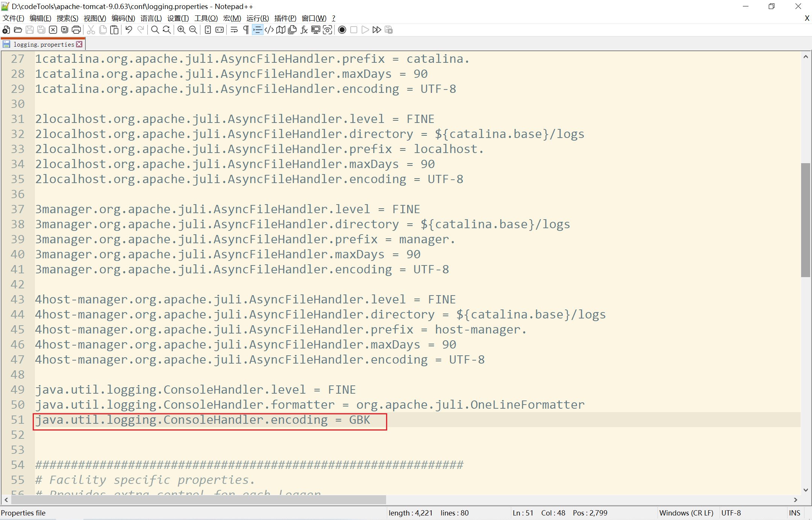Show Document Map toolbar icon
The width and height of the screenshot is (812, 520).
(281, 30)
